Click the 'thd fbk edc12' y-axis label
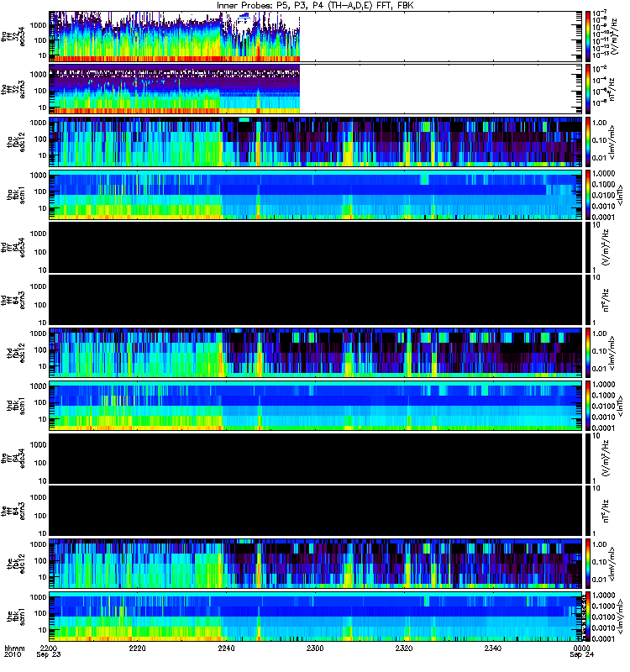 click(x=16, y=353)
